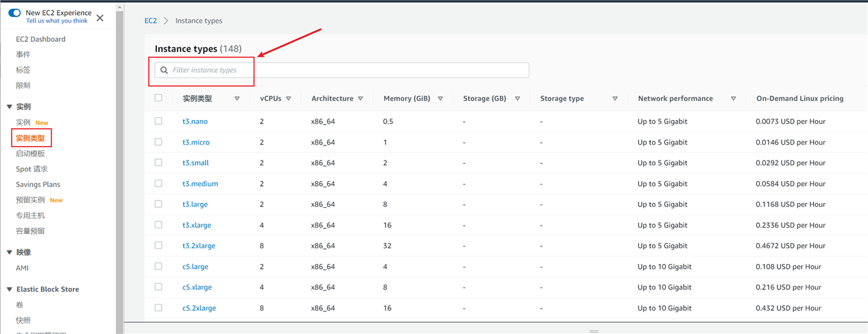Select the c5.xlarge row checkbox
This screenshot has width=868, height=334.
point(158,287)
